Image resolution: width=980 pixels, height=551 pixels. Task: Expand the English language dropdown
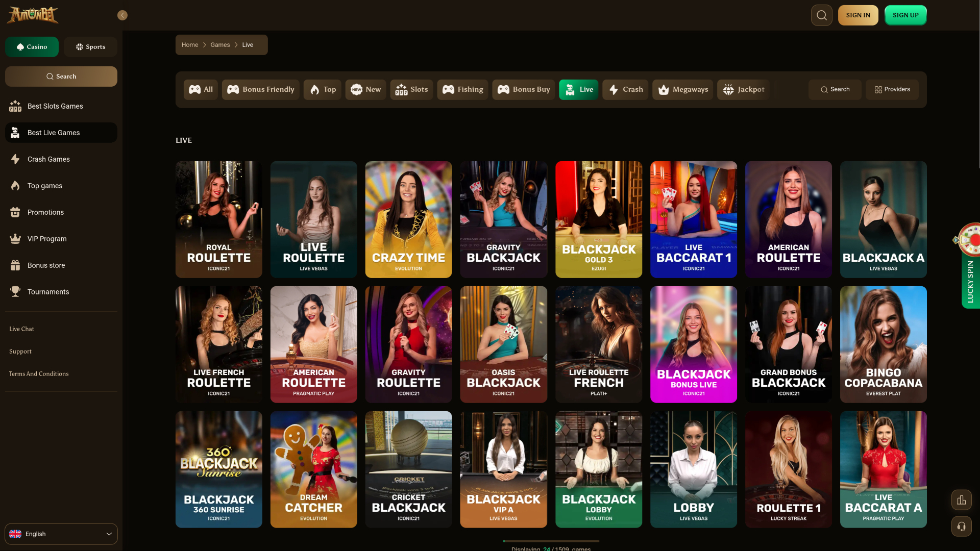pos(61,534)
